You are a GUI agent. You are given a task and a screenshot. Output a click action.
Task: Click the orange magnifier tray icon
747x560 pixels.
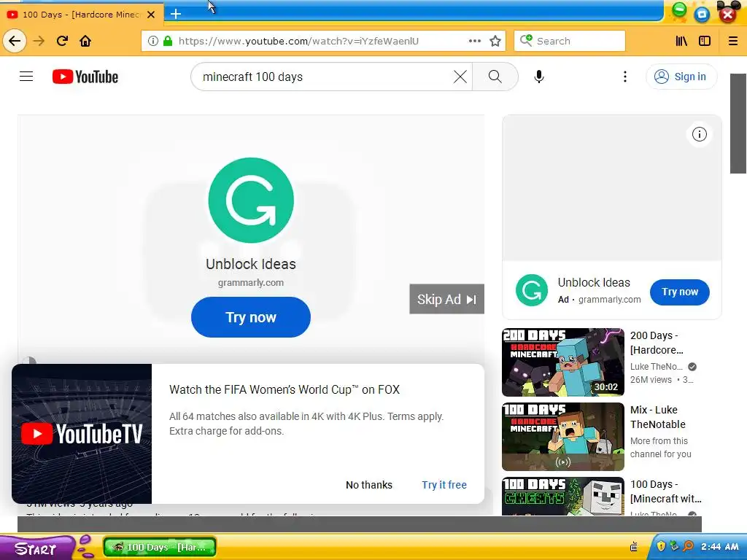687,546
